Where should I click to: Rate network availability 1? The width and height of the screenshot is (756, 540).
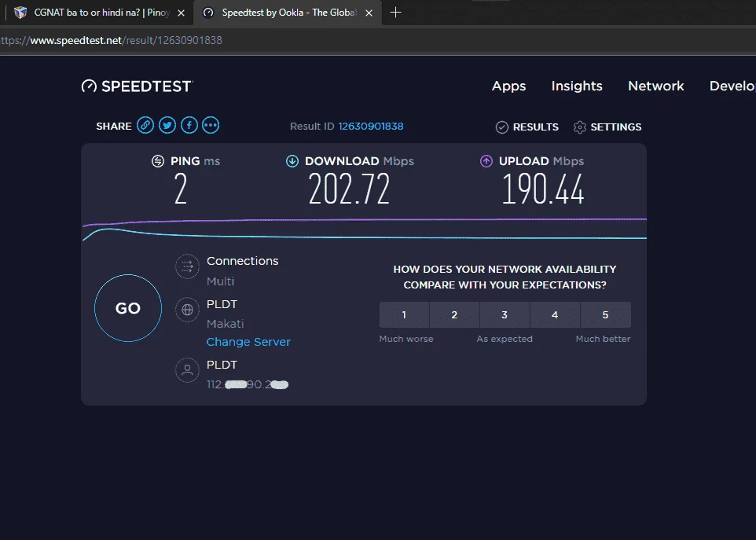[x=404, y=315]
